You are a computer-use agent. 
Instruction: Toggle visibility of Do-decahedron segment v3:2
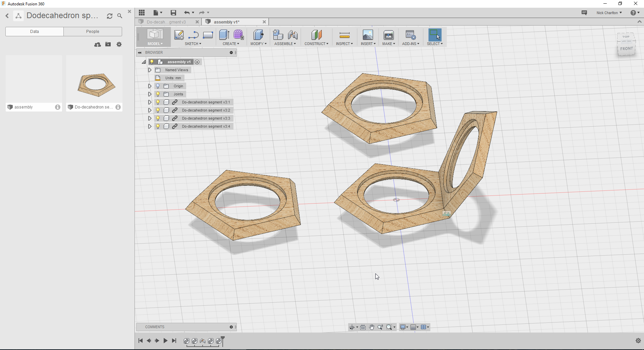coord(158,110)
